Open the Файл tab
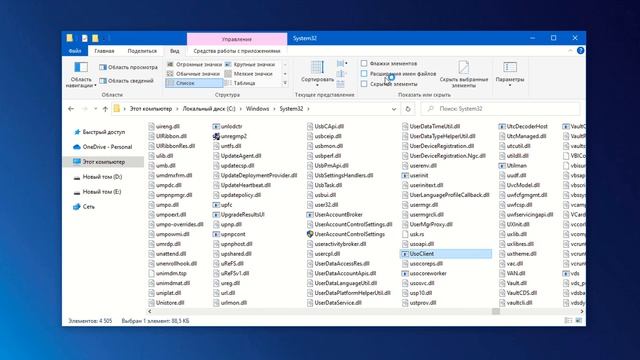Screen dimensions: 640x360 coord(75,51)
